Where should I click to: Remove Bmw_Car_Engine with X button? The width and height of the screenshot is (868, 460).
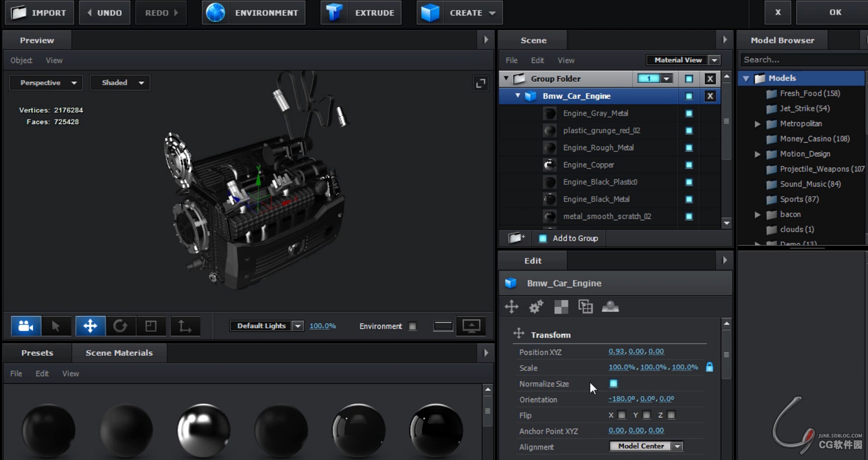click(710, 96)
